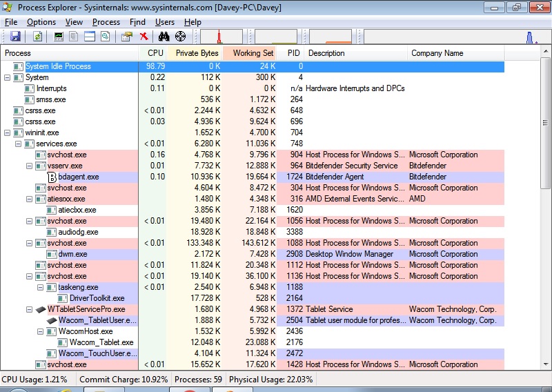Select the audiodg.exe process
This screenshot has width=552, height=392.
click(x=253, y=232)
